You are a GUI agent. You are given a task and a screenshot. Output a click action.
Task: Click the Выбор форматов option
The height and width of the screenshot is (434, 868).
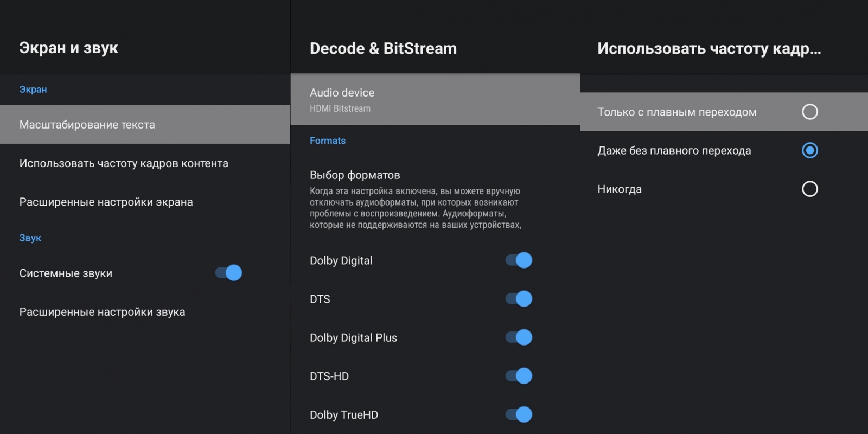[x=355, y=175]
